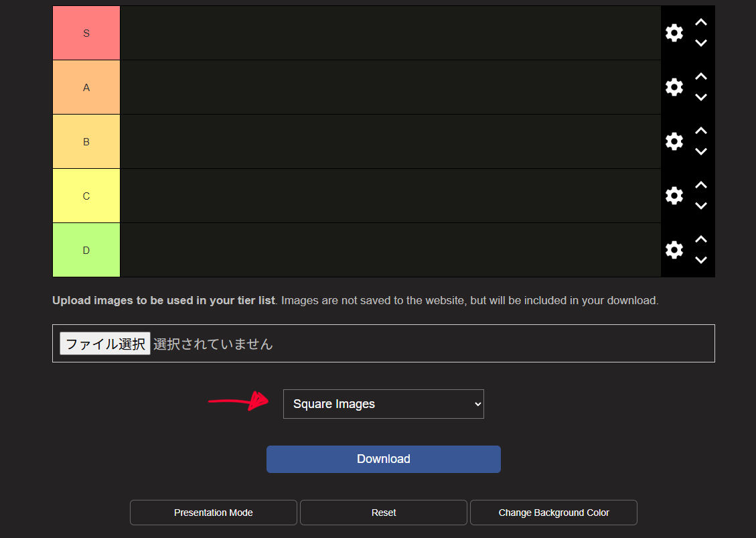
Task: Open settings gear for S tier
Action: click(x=674, y=33)
